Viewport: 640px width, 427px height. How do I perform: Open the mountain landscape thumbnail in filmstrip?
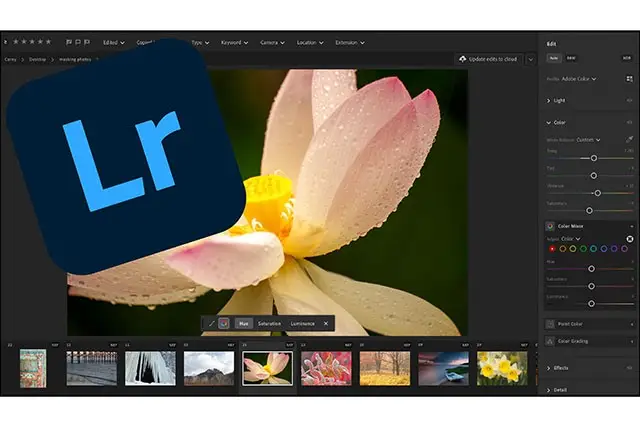click(x=209, y=369)
